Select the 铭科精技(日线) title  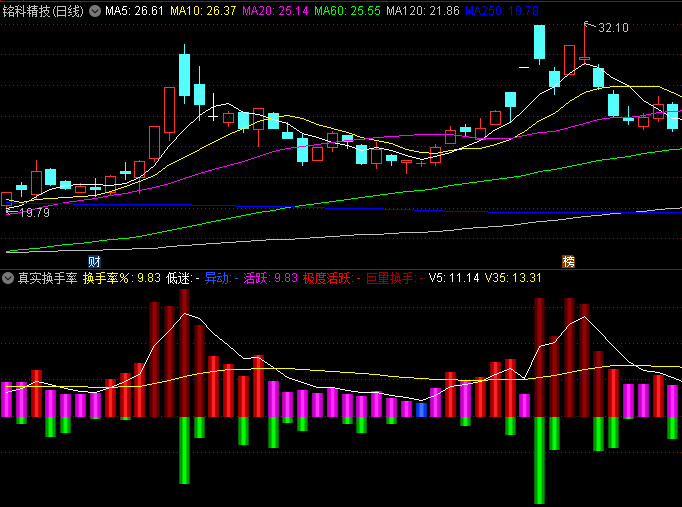pos(43,11)
